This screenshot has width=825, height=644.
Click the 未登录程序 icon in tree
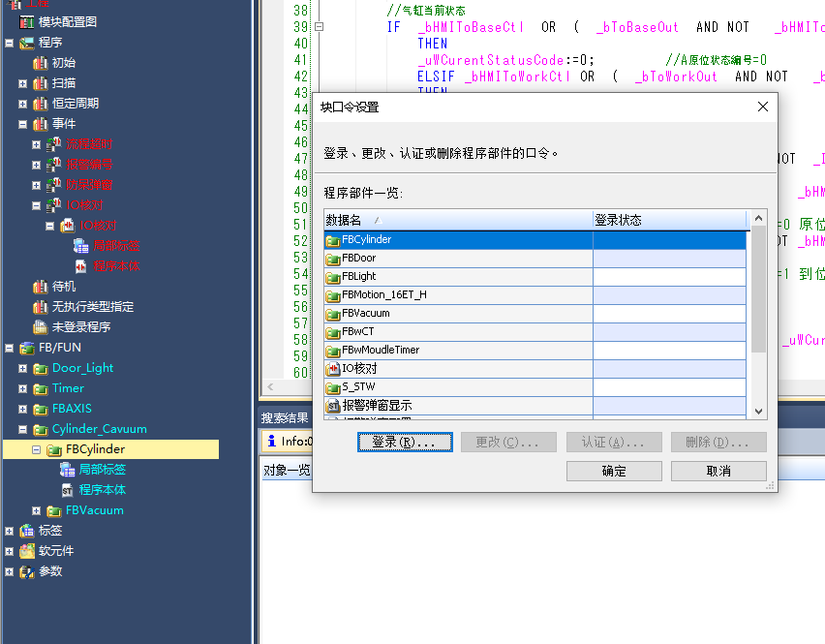point(40,327)
